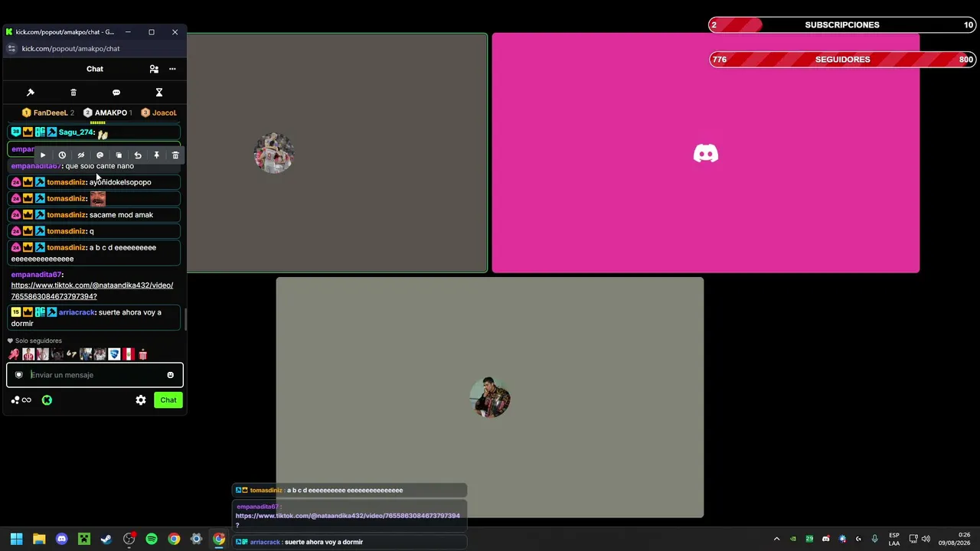Click the address bar URL kick.com/popout/amakpo/chat
Screen dimensions: 980x551
pos(70,49)
